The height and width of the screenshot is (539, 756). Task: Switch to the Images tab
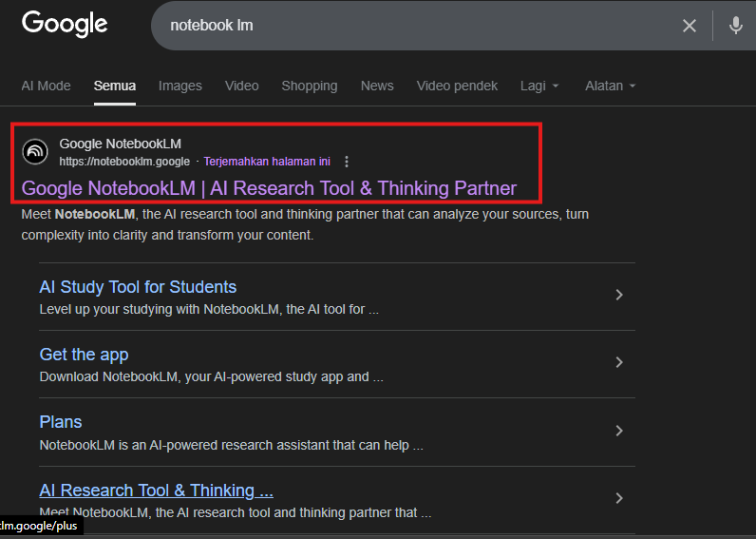(180, 86)
